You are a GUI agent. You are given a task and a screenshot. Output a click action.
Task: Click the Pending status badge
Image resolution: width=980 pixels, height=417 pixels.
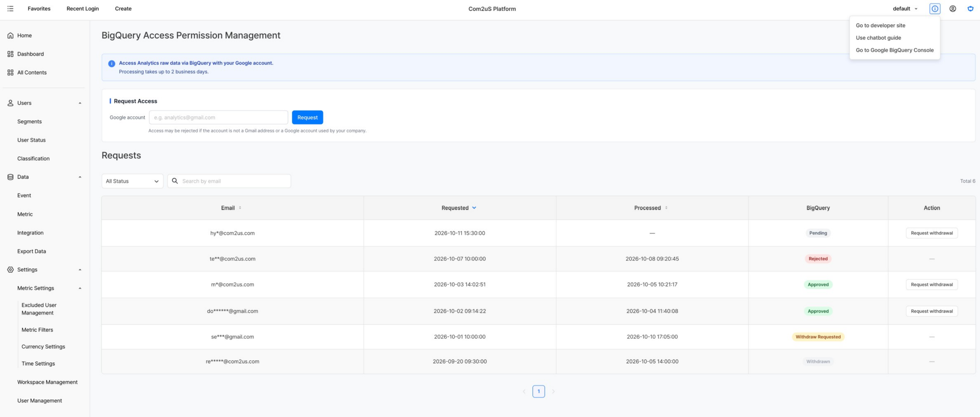(818, 233)
